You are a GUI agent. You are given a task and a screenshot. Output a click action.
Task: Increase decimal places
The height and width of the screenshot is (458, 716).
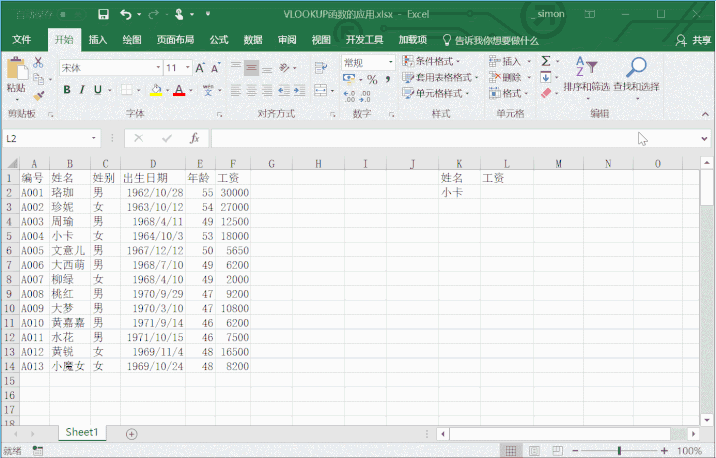[x=349, y=96]
